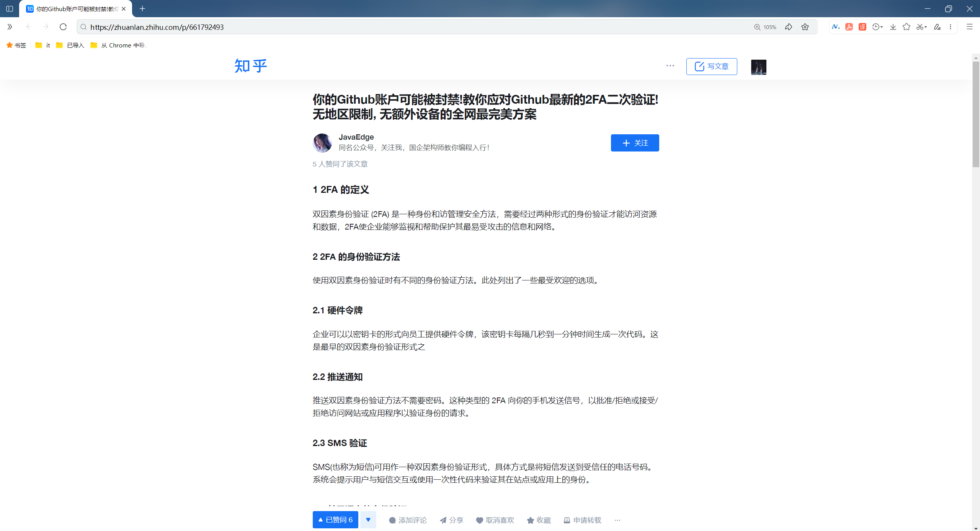
Task: Follow author with 关注 button
Action: click(x=635, y=143)
